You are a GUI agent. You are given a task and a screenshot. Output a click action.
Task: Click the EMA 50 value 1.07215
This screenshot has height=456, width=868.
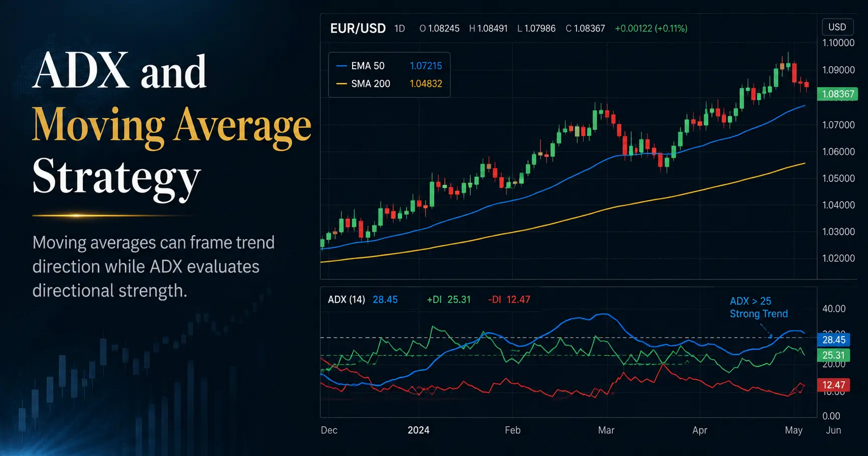426,66
